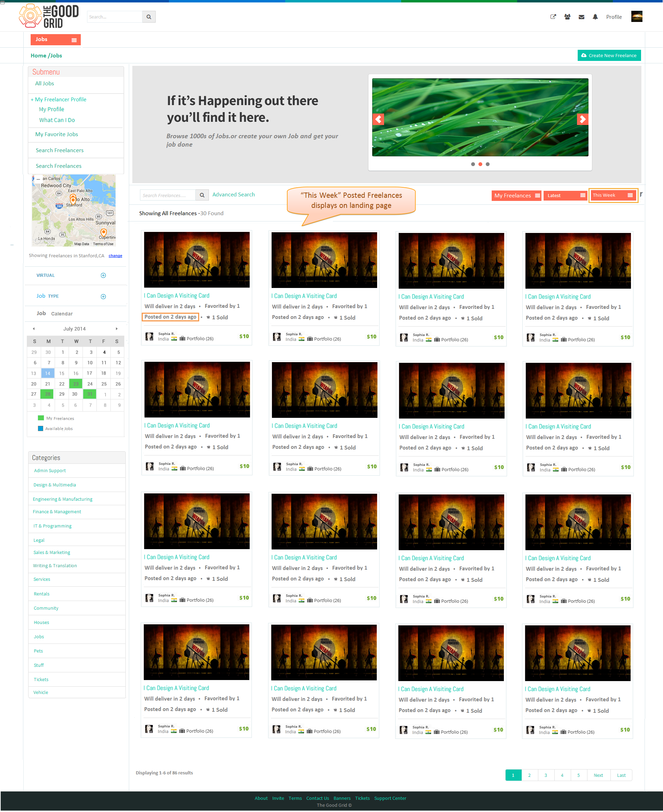This screenshot has width=663, height=812.
Task: Click the grass carousel image
Action: (x=481, y=117)
